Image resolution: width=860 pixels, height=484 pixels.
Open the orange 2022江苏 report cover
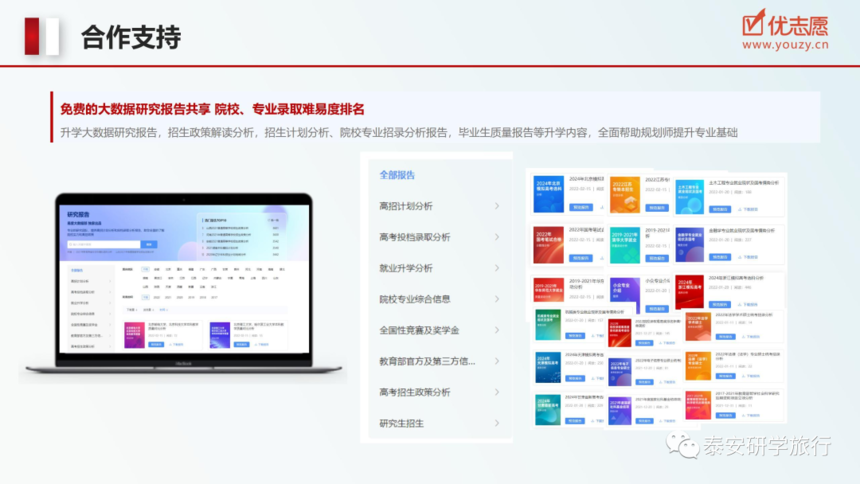(625, 194)
